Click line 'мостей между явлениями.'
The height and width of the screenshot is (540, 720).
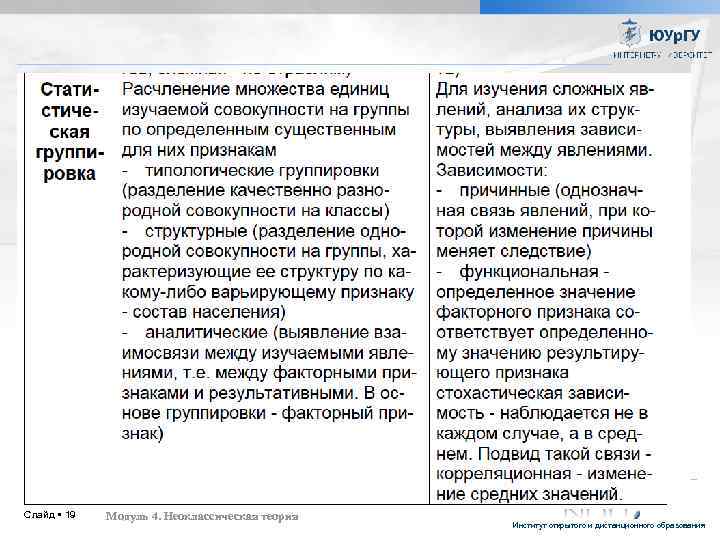544,150
